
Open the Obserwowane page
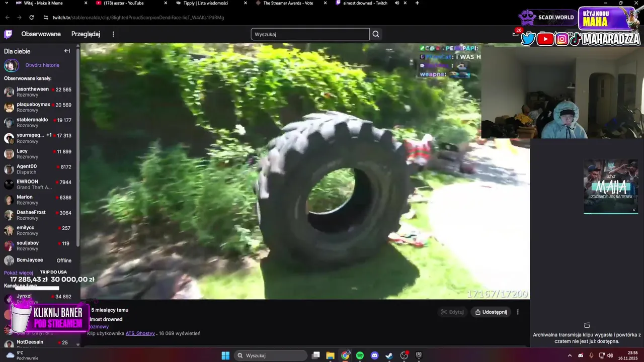[x=41, y=34]
